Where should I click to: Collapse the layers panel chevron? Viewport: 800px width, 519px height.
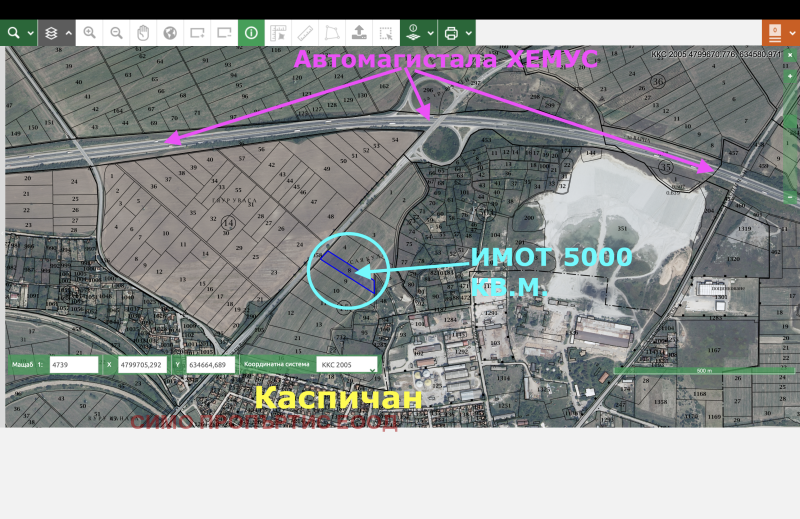pyautogui.click(x=68, y=32)
